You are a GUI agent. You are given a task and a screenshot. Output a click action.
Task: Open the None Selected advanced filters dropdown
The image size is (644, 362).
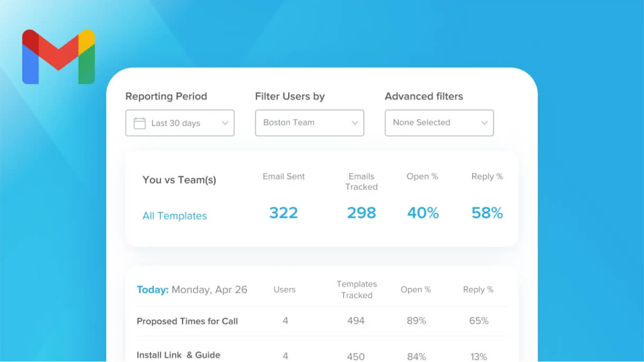tap(439, 123)
